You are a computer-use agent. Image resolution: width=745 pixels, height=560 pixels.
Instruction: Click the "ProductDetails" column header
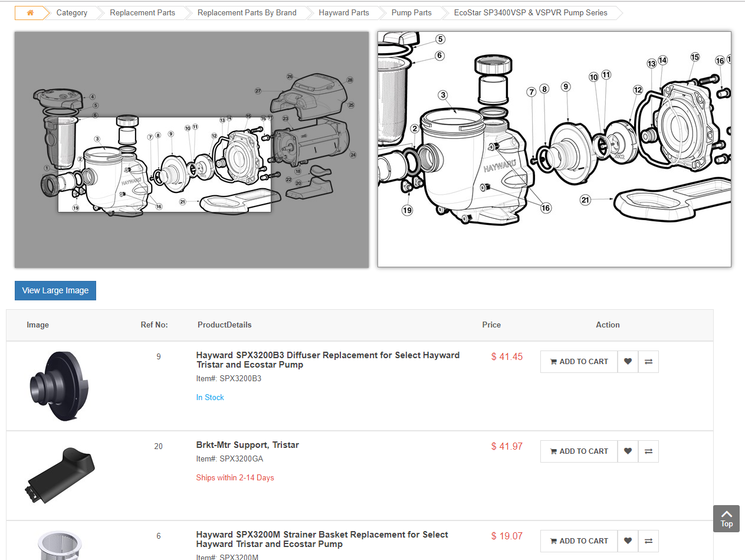tap(225, 325)
